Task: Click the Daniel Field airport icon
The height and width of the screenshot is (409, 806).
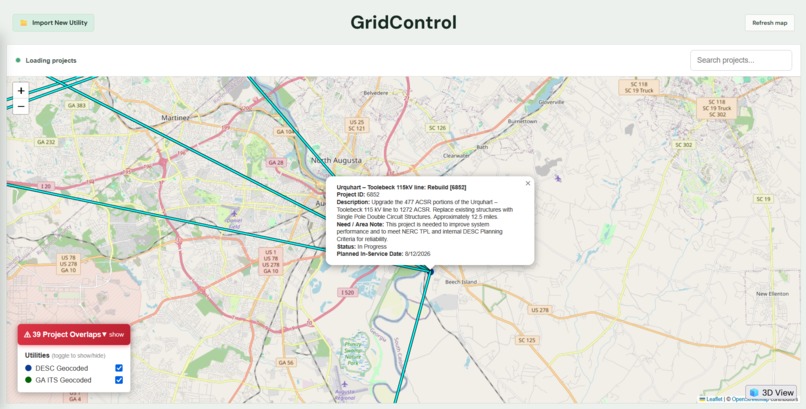Action: point(234,213)
